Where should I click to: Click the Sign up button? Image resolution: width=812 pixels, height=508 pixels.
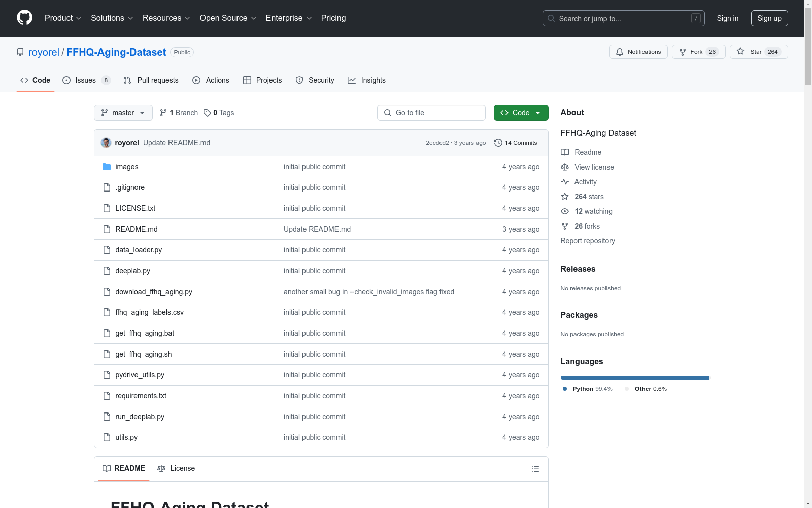pyautogui.click(x=769, y=18)
